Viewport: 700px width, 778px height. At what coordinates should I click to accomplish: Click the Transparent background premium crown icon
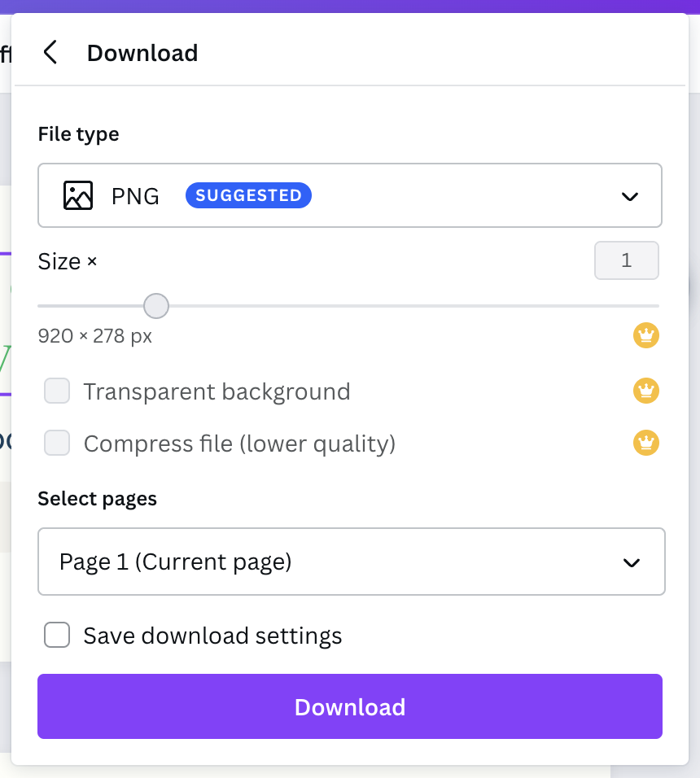pyautogui.click(x=645, y=391)
